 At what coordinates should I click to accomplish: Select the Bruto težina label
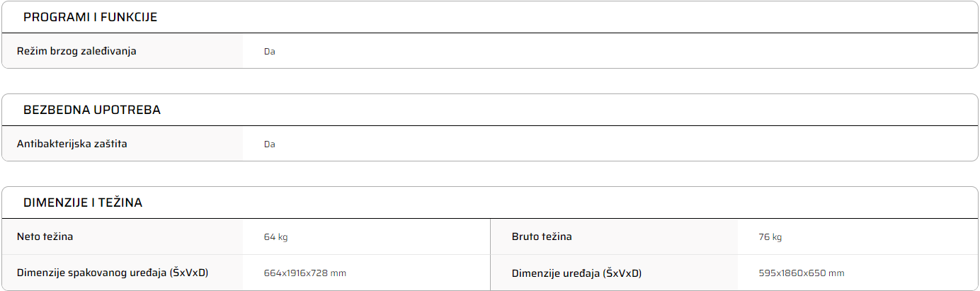click(x=542, y=236)
